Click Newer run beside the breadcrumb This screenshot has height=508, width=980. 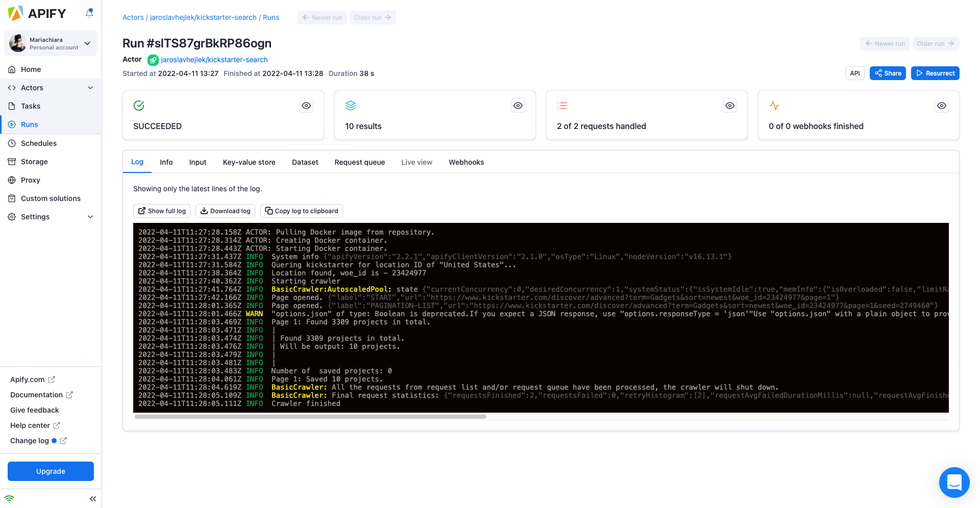point(322,17)
